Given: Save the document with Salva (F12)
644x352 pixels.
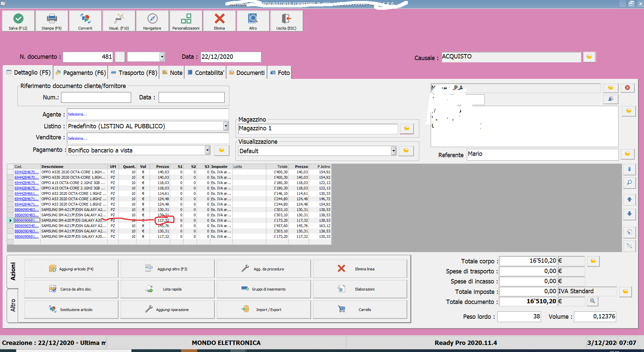Looking at the screenshot, I should click(x=18, y=21).
